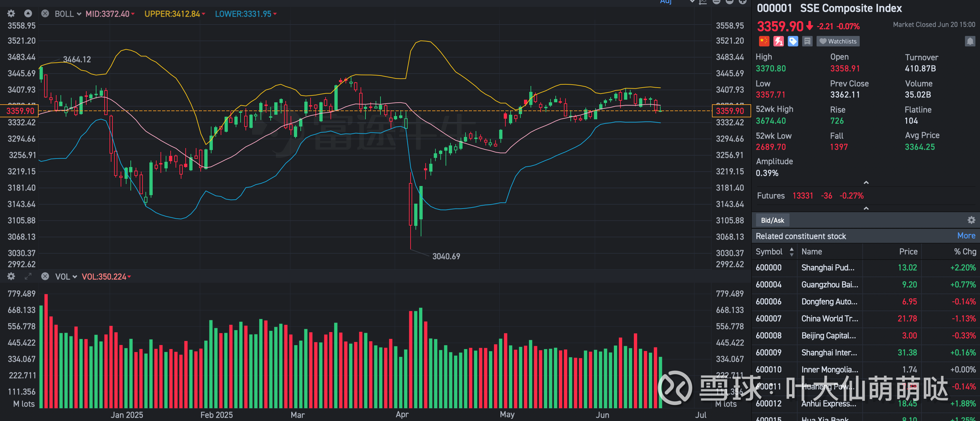Select the Bid/Ask tab
Screen dimensions: 980x421
772,220
